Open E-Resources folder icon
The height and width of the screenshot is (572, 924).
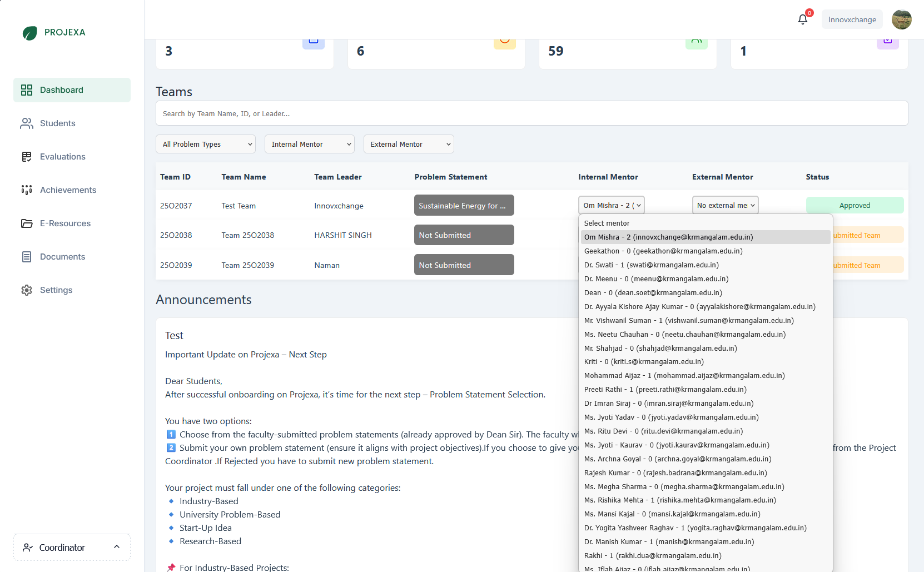[x=27, y=223]
